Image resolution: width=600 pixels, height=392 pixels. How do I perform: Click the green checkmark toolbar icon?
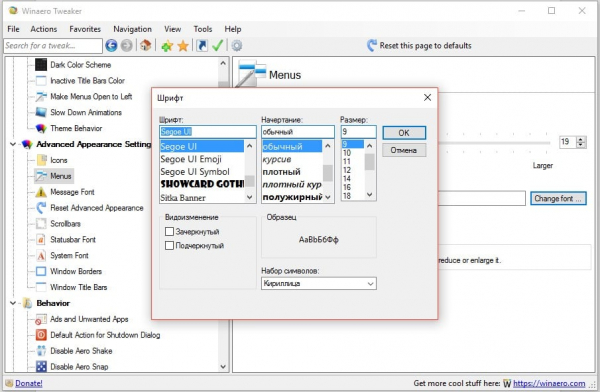[217, 46]
